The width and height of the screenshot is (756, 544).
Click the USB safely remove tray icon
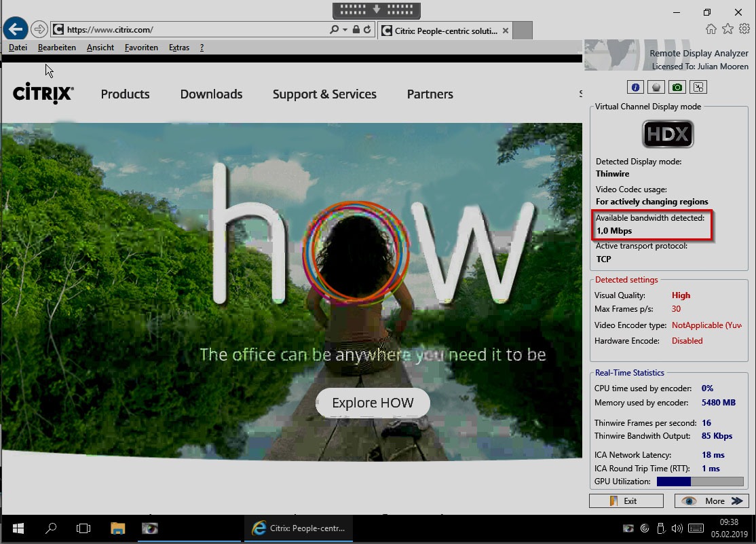point(661,528)
